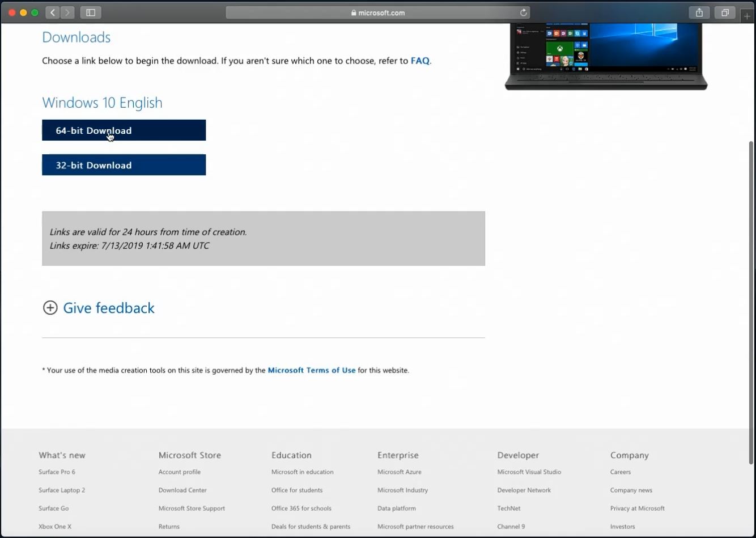Image resolution: width=756 pixels, height=538 pixels.
Task: Open the Share menu
Action: pyautogui.click(x=699, y=12)
